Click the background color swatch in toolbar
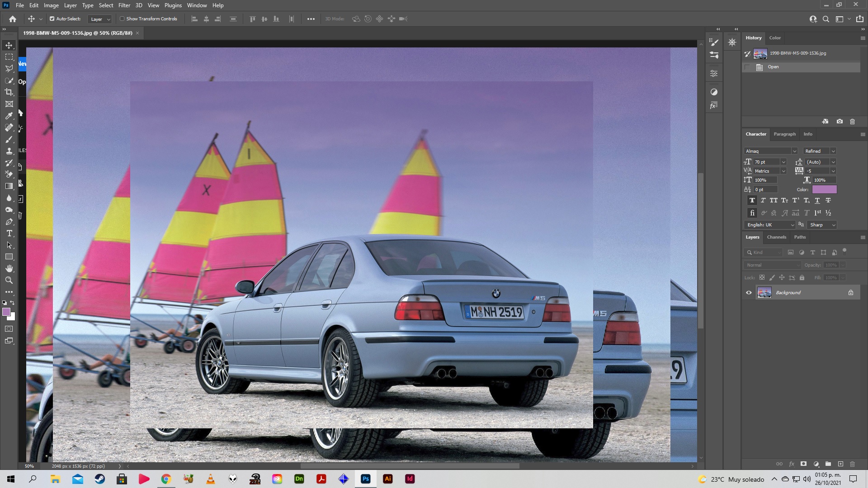Viewport: 868px width, 488px height. (x=12, y=318)
